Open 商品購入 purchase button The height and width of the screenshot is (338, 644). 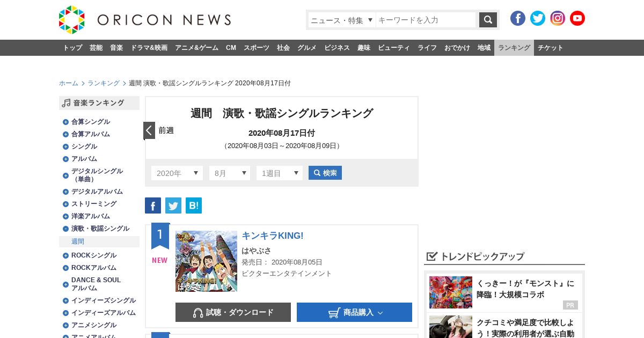coord(354,312)
